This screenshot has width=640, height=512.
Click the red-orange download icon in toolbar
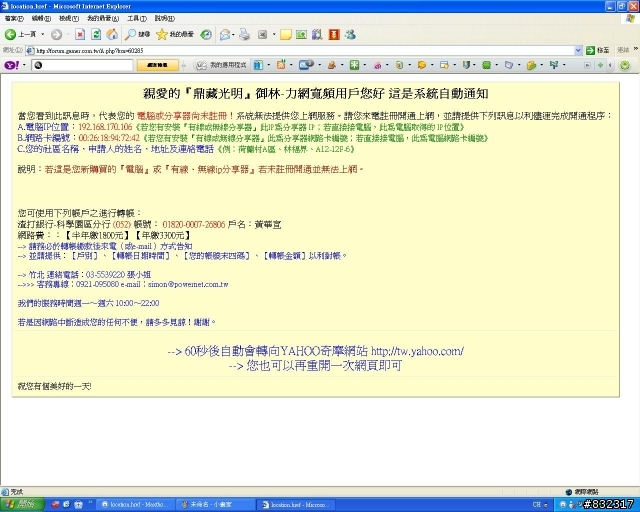[334, 35]
